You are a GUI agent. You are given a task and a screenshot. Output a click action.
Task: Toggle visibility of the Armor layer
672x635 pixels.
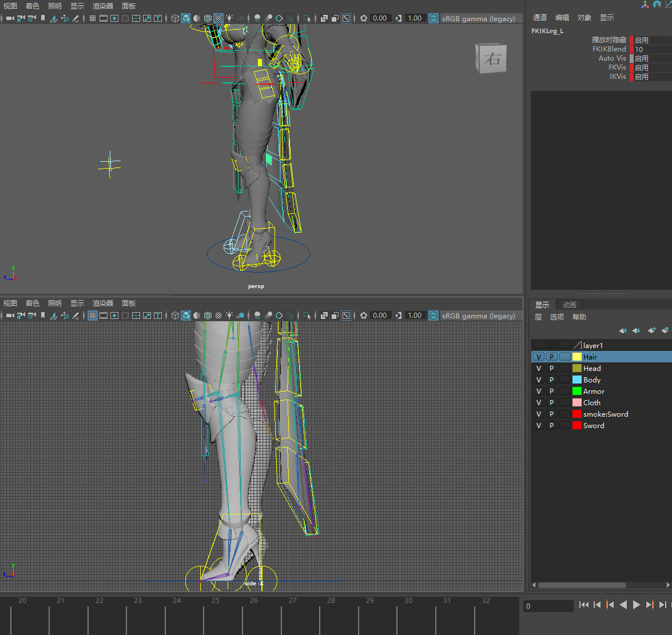point(538,392)
